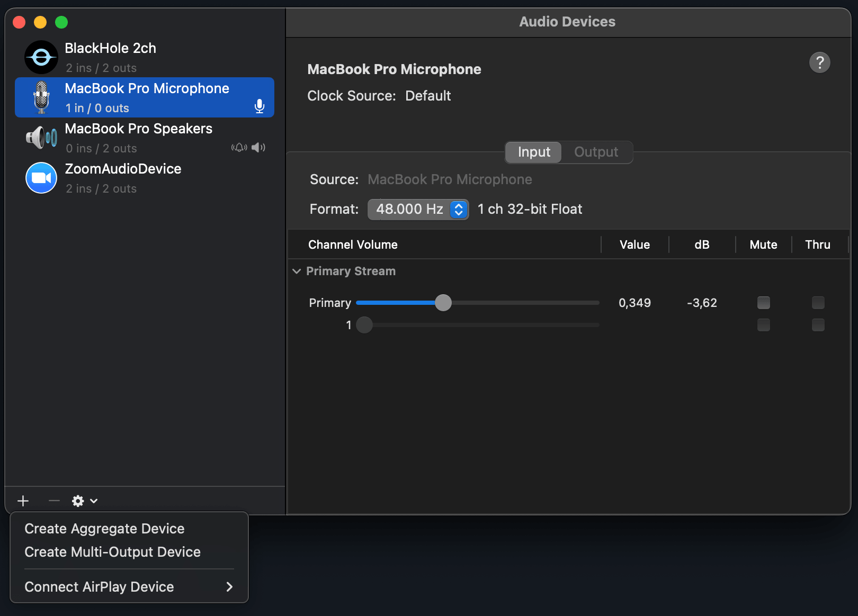Expand the Connect AirPlay Device submenu arrow
Viewport: 858px width, 616px height.
[x=229, y=586]
